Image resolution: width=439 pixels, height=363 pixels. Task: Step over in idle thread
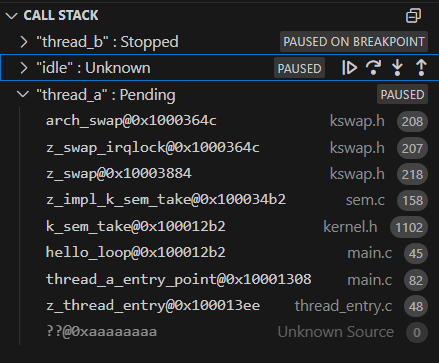[x=373, y=68]
